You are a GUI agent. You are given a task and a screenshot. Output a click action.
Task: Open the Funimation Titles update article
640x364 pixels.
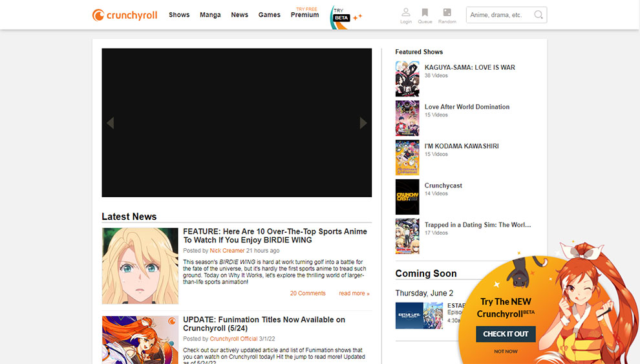point(264,324)
